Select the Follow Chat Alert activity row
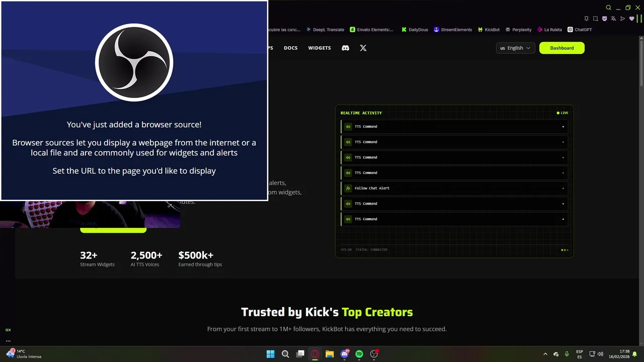This screenshot has width=644, height=362. (454, 188)
